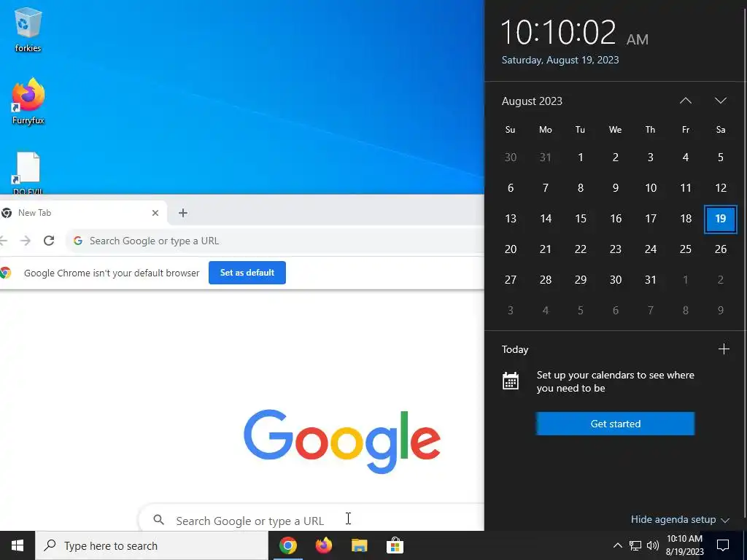The image size is (747, 560).
Task: Click Hide agenda setup link
Action: 680,519
